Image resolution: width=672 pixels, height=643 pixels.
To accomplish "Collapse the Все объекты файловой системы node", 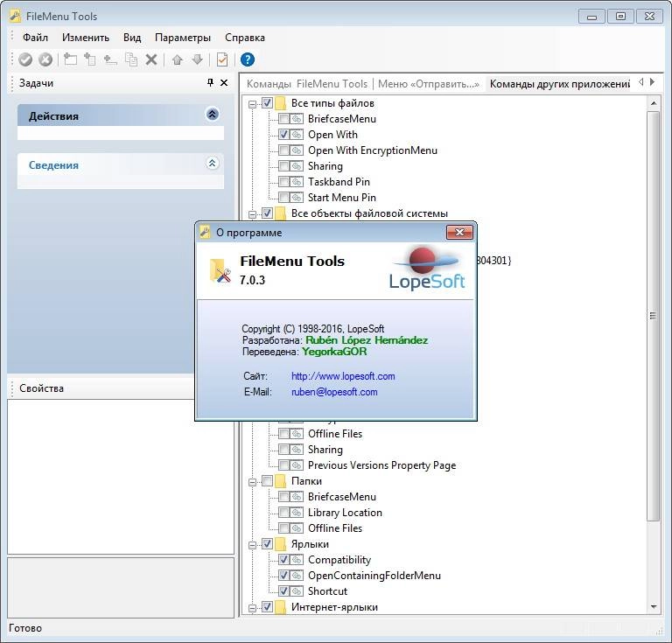I will click(x=252, y=214).
